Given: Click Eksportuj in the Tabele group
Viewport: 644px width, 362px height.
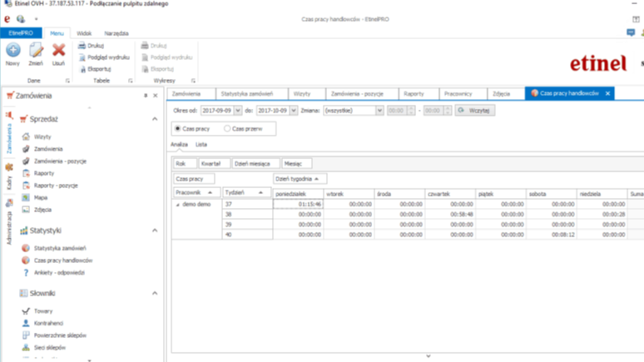Looking at the screenshot, I should coord(95,69).
